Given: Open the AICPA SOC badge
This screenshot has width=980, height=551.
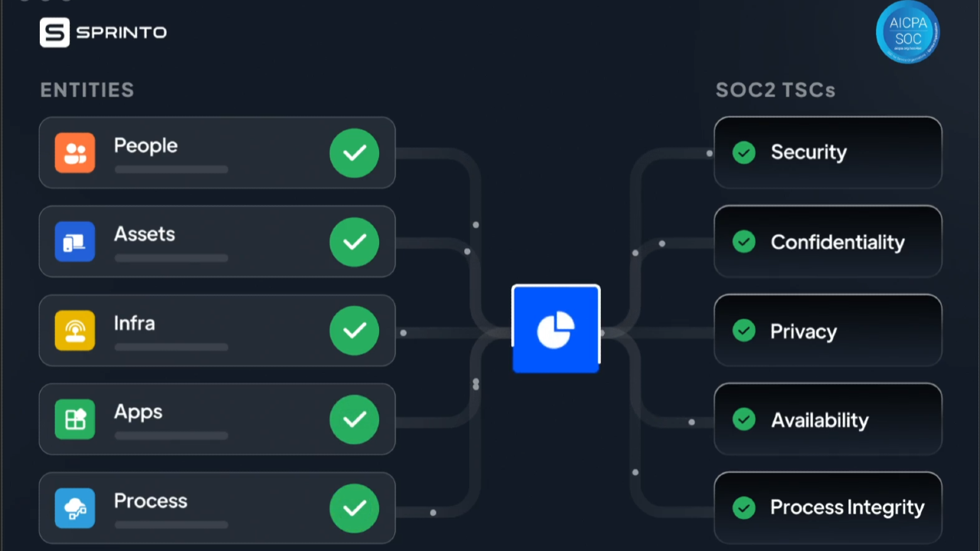Looking at the screenshot, I should [x=907, y=31].
